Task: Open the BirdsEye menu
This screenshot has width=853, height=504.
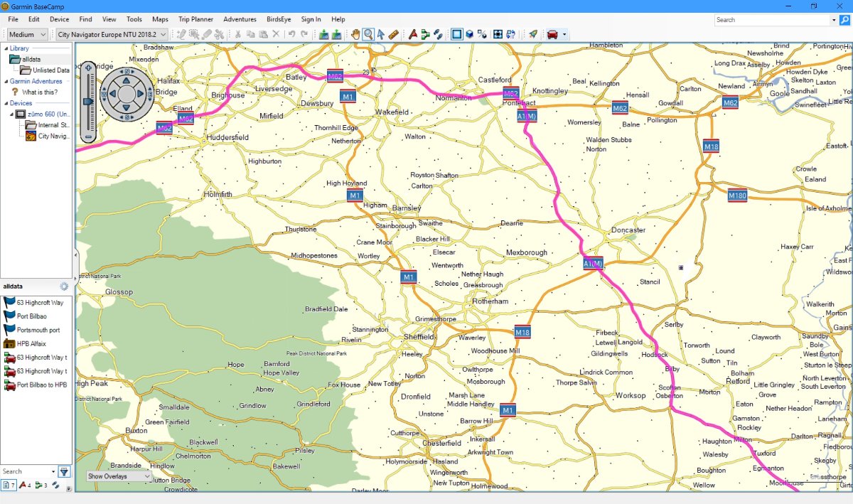Action: [278, 19]
